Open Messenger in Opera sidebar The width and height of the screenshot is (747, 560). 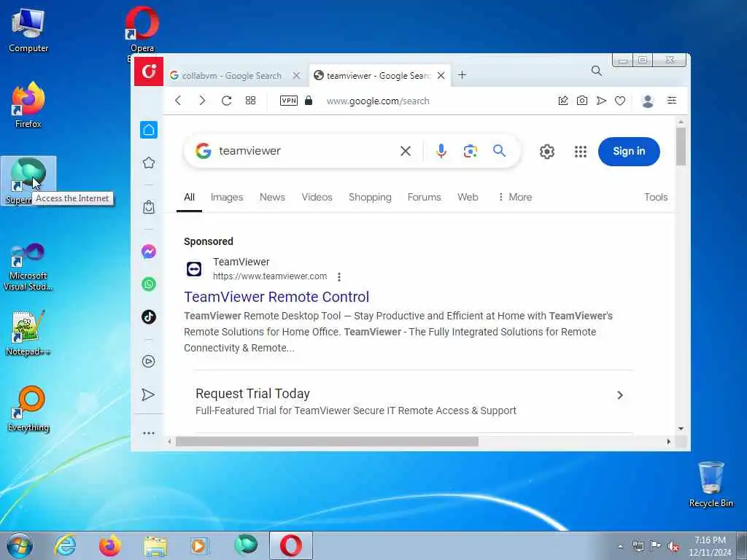coord(149,252)
